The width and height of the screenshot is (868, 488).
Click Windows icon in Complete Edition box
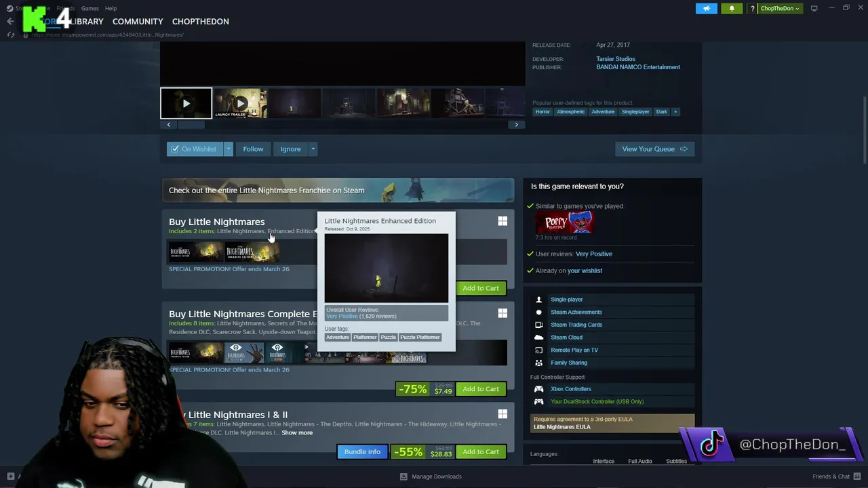502,313
